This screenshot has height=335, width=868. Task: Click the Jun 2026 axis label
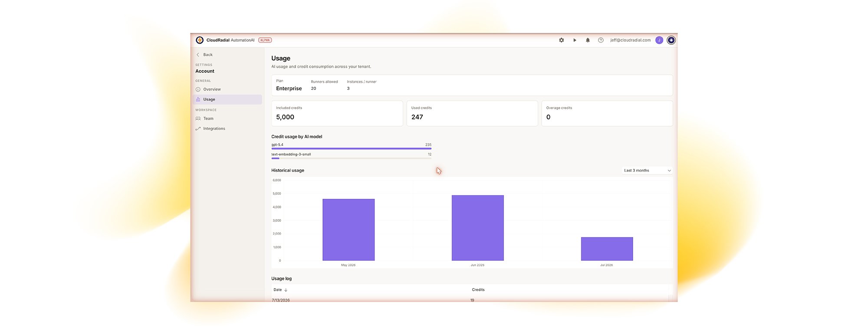[x=477, y=265]
